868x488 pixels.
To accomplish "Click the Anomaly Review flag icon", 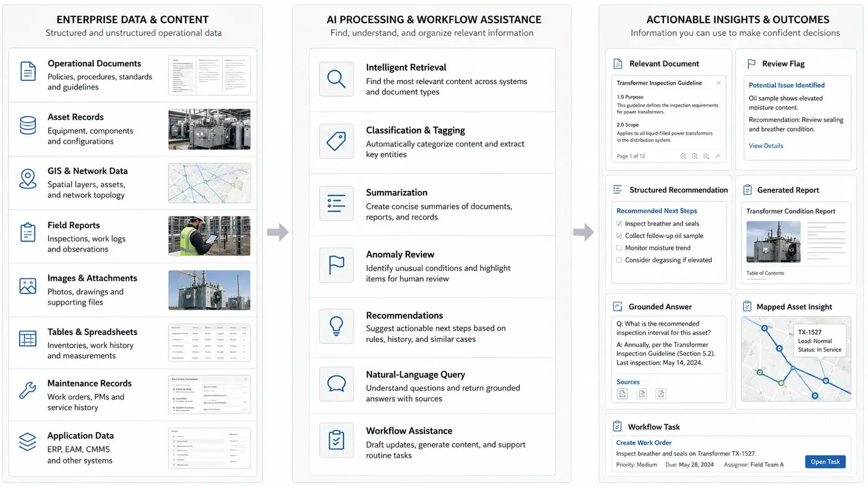I will tap(336, 265).
